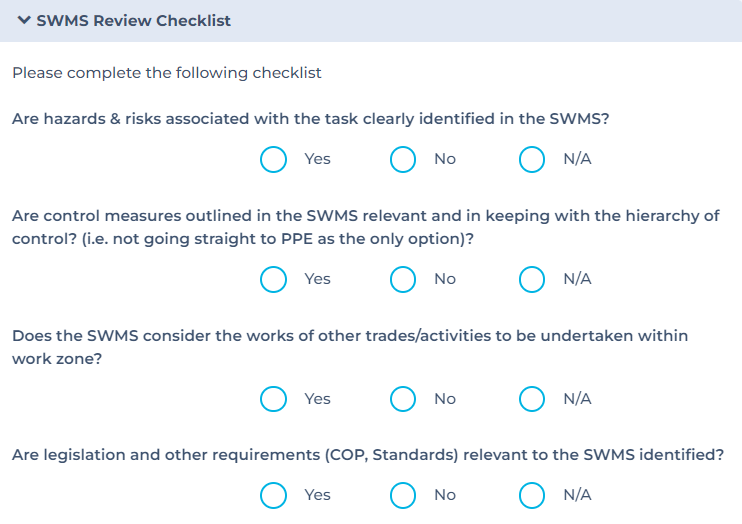Click the Yes label under legislation question
742x524 pixels.
pyautogui.click(x=317, y=495)
